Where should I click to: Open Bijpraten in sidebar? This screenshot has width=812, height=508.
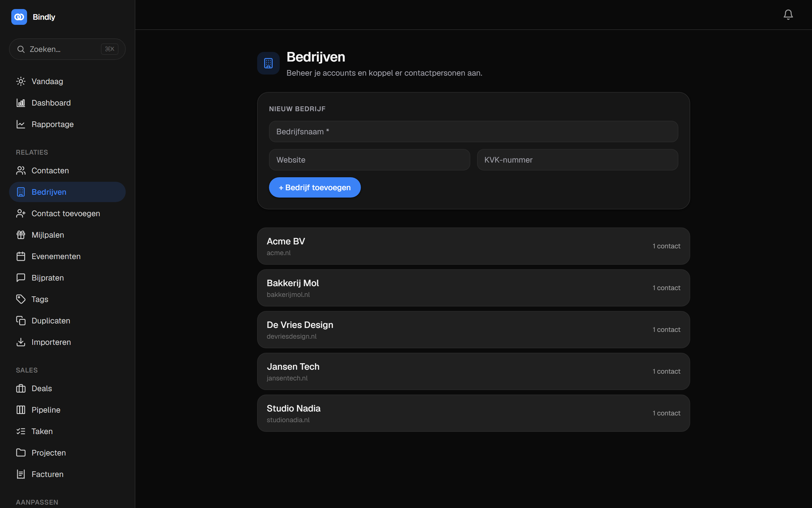(67, 278)
